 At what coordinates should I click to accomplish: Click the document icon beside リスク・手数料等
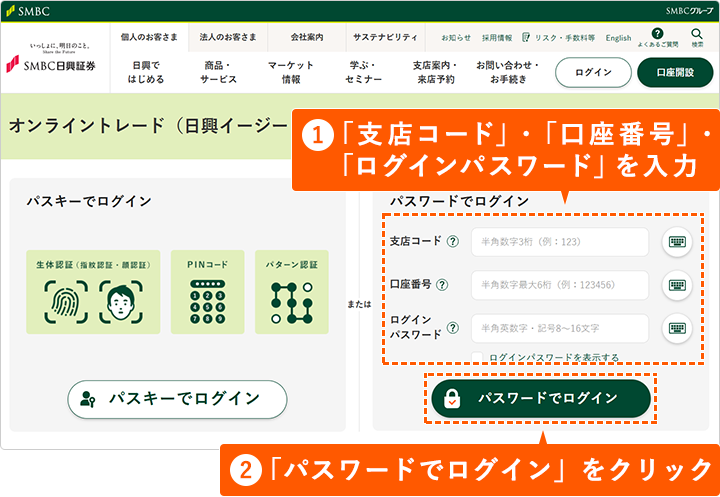tap(526, 37)
